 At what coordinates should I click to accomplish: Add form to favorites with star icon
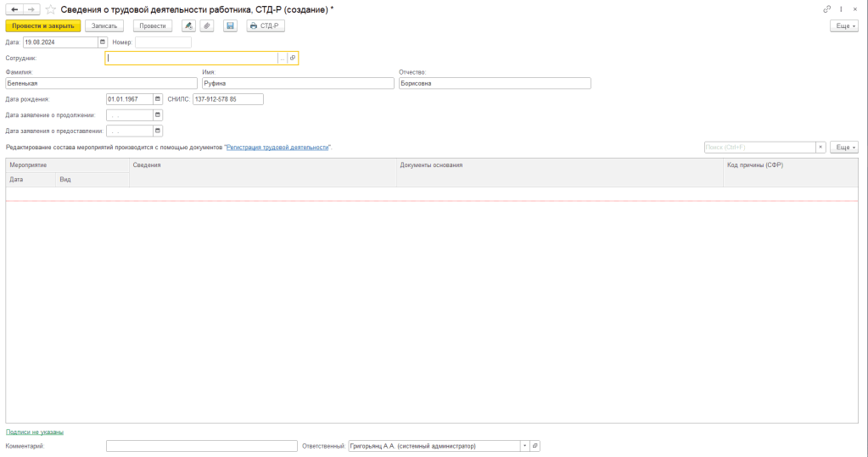[x=52, y=8]
